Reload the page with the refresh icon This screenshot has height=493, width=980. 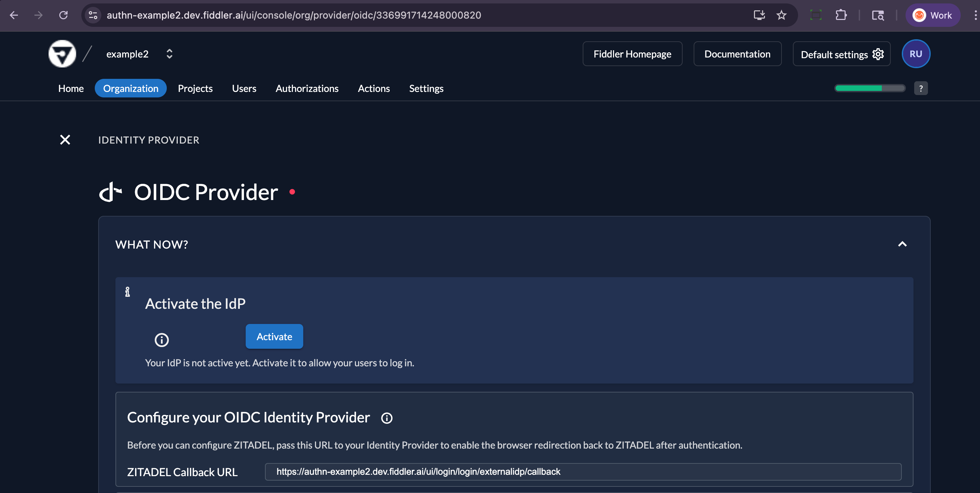(x=63, y=15)
